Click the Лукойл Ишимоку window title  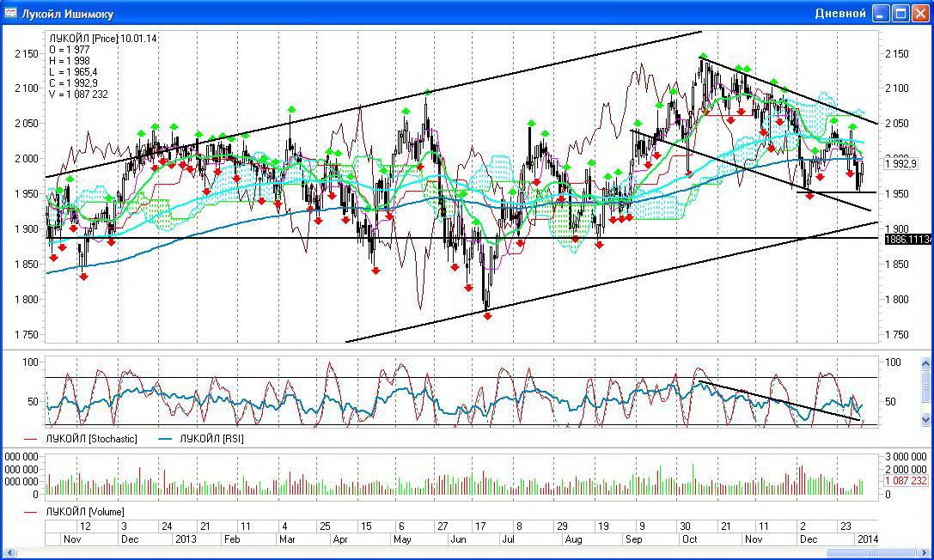click(67, 14)
